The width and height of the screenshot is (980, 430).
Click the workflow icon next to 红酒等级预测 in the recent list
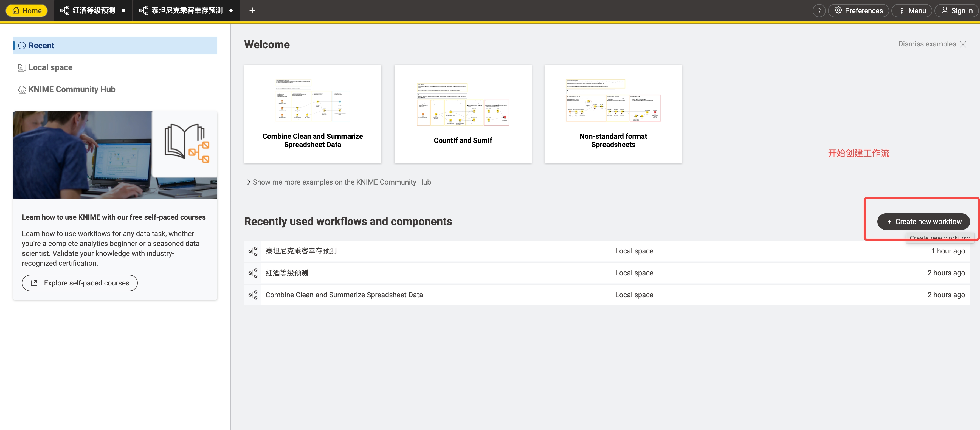253,273
